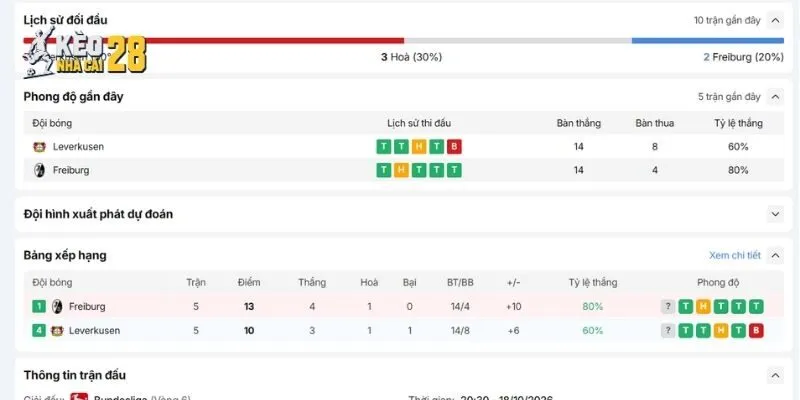This screenshot has height=400, width=800.
Task: Click the Đội hình xuất phát dự đoán heading
Action: (98, 214)
